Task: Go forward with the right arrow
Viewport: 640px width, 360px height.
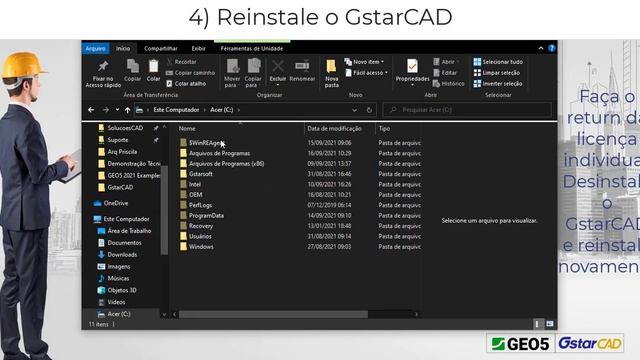Action: click(x=106, y=110)
